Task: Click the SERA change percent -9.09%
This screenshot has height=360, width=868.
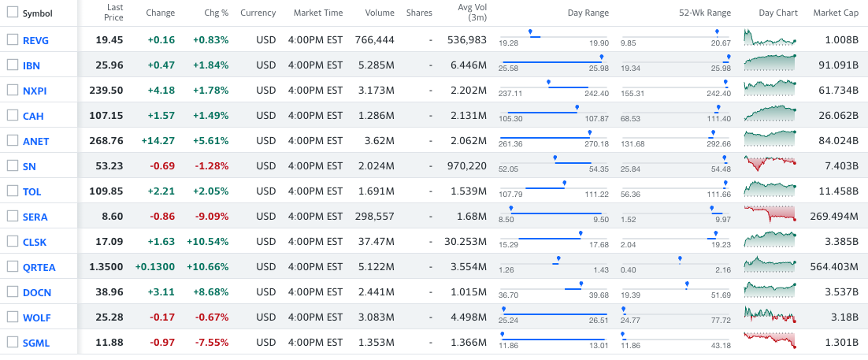Action: tap(212, 217)
